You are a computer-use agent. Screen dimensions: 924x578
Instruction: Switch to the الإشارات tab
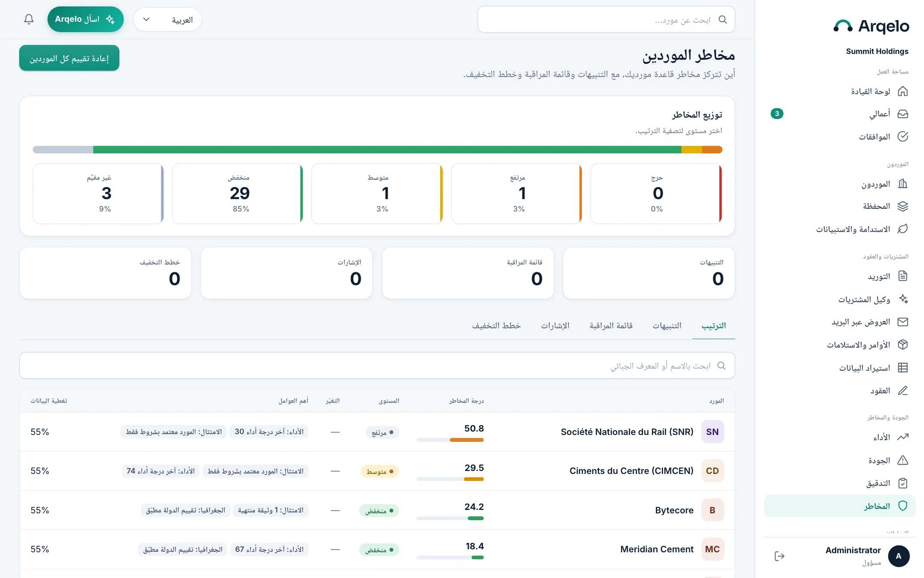(x=555, y=326)
